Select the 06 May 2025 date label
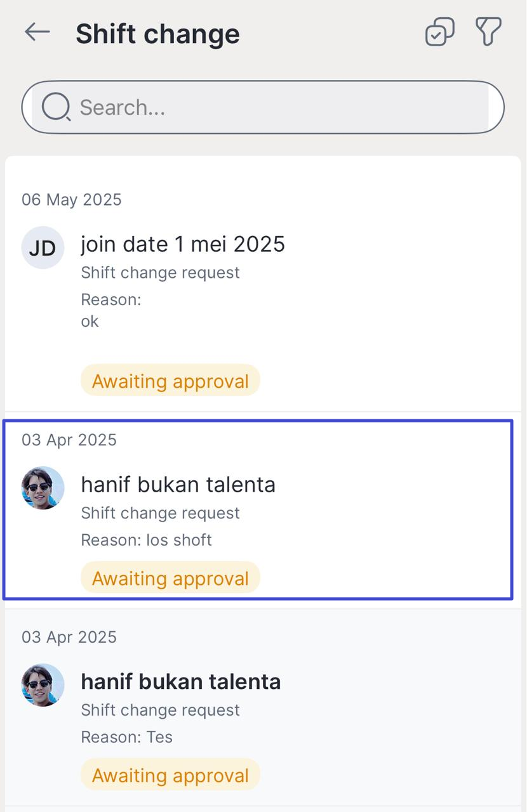 pyautogui.click(x=71, y=200)
